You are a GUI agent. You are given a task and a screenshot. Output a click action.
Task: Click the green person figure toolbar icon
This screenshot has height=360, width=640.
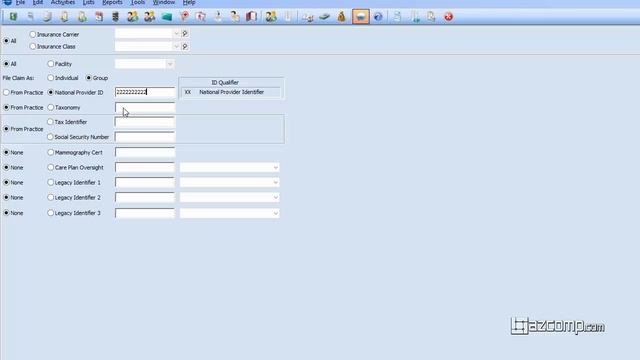(82, 17)
